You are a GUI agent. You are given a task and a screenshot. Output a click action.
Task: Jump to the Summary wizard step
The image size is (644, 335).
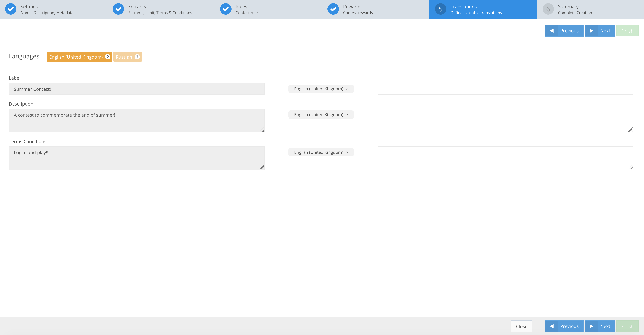click(x=590, y=9)
